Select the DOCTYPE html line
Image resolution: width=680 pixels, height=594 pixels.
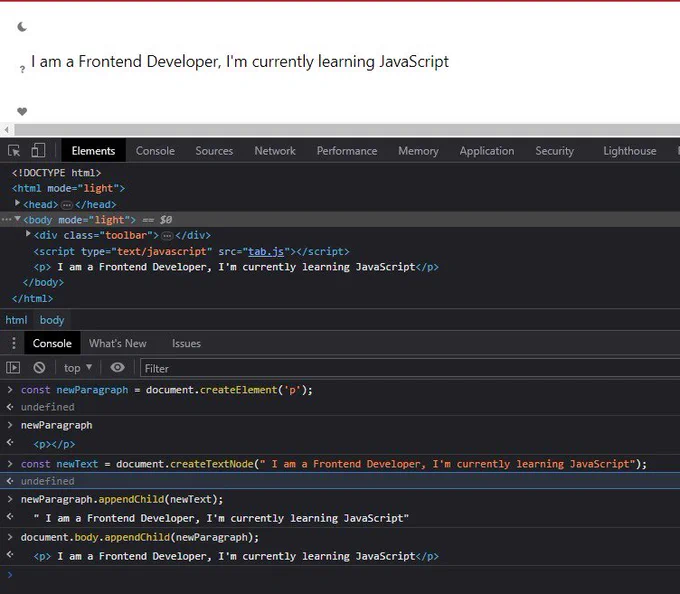(x=56, y=173)
